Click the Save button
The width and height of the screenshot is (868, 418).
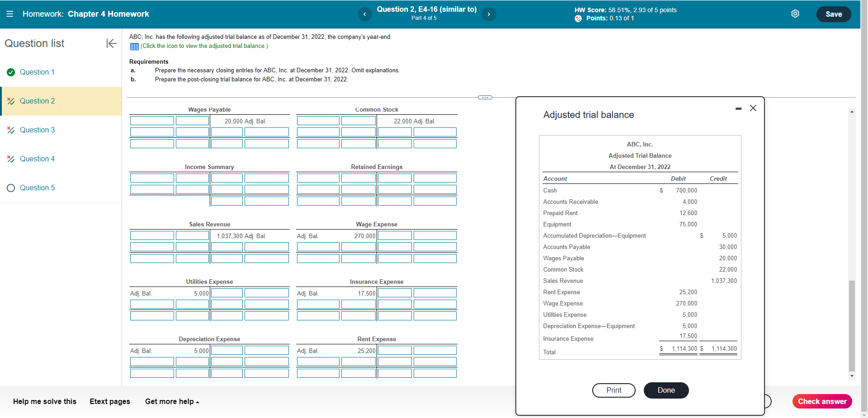pos(834,14)
